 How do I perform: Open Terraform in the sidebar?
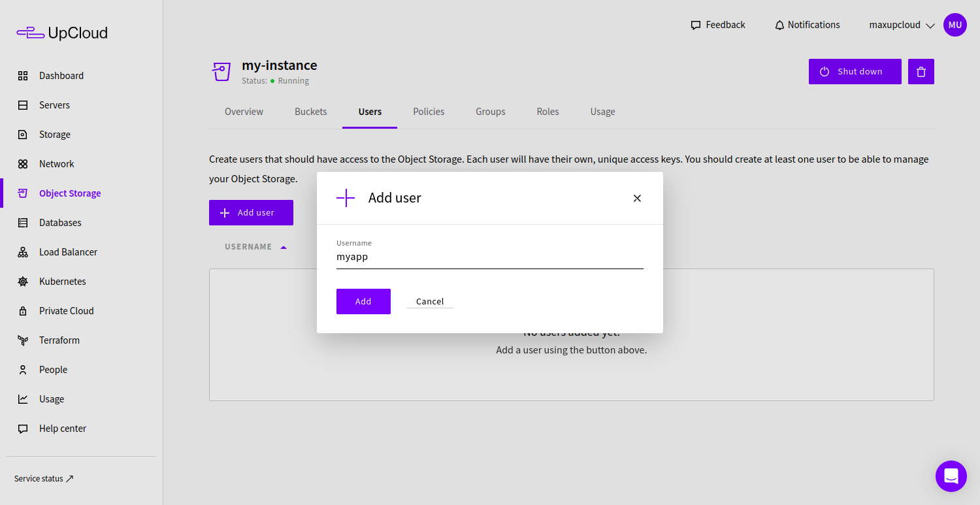click(59, 340)
